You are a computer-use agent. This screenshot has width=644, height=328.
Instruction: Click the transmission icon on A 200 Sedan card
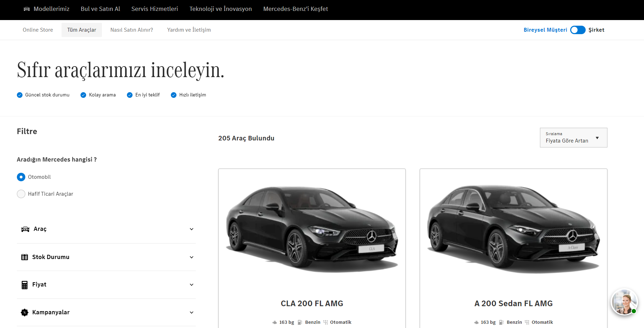[x=527, y=322]
